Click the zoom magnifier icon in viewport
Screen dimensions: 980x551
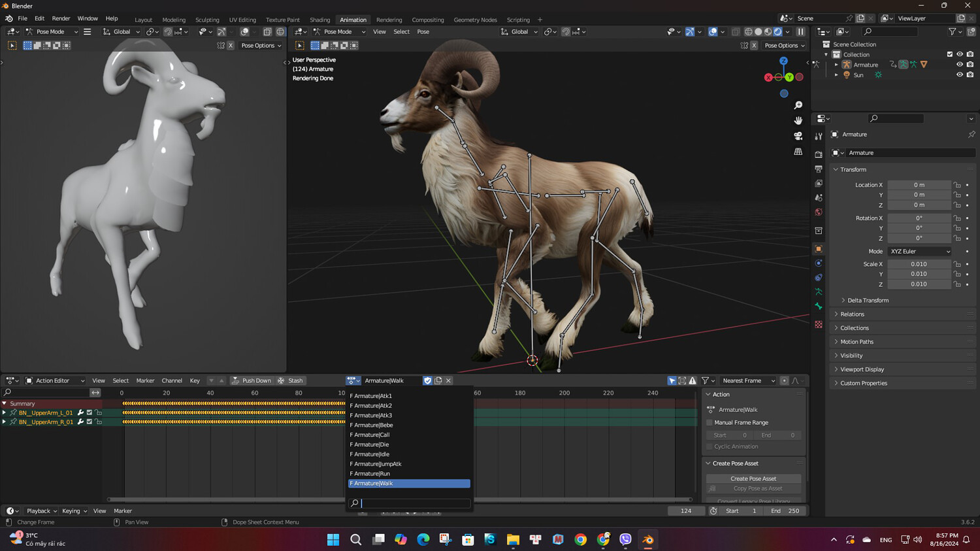[798, 105]
